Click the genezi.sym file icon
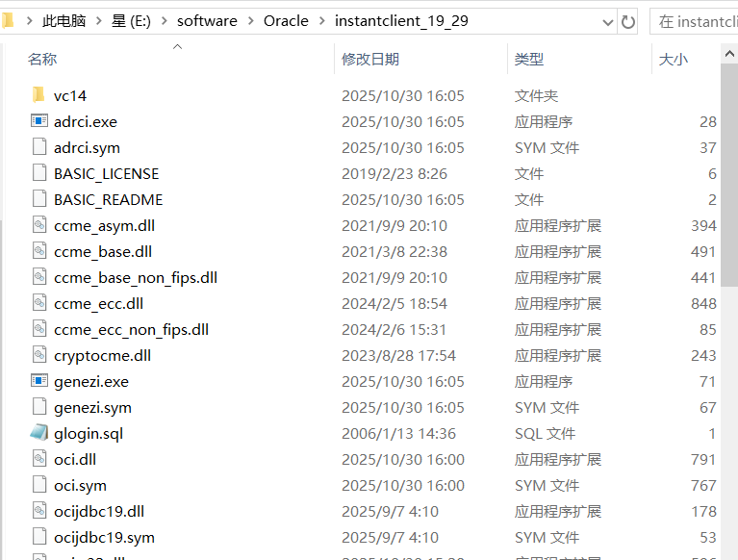The image size is (738, 560). [x=39, y=407]
